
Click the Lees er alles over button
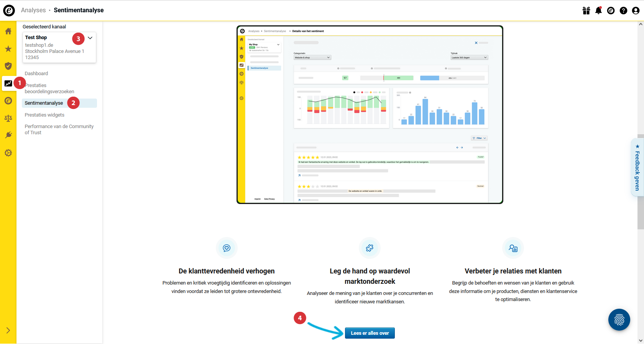coord(370,333)
